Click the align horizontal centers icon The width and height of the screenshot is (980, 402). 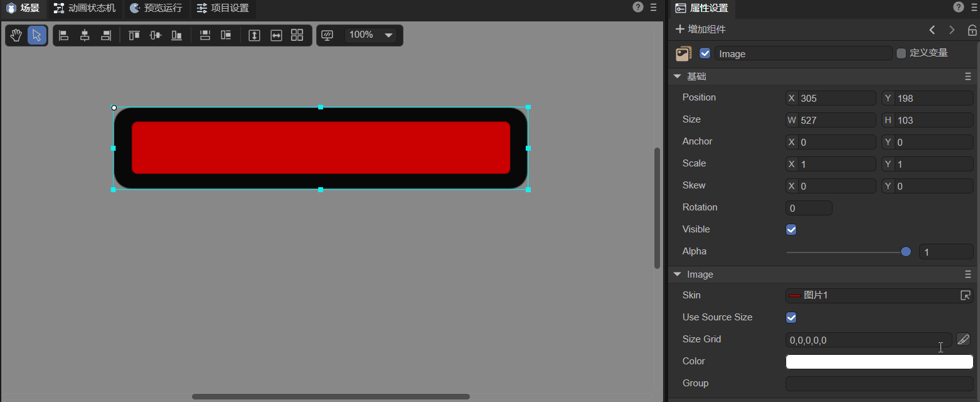pyautogui.click(x=85, y=35)
